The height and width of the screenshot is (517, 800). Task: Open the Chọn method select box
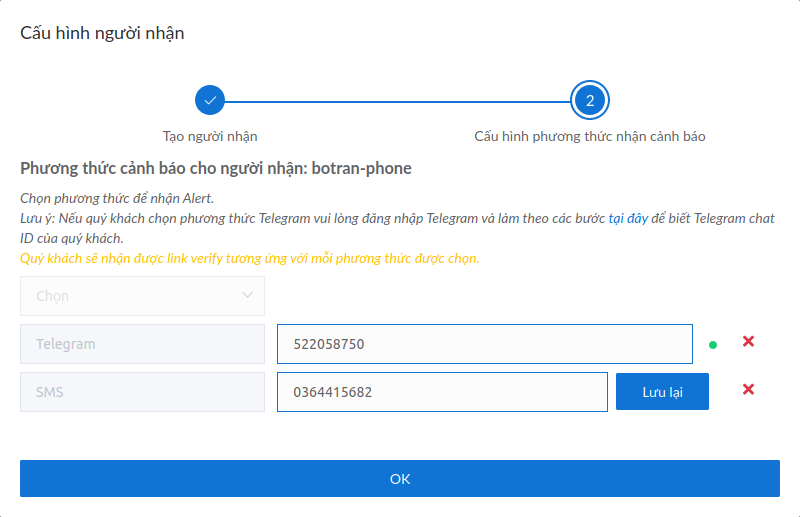(x=142, y=296)
